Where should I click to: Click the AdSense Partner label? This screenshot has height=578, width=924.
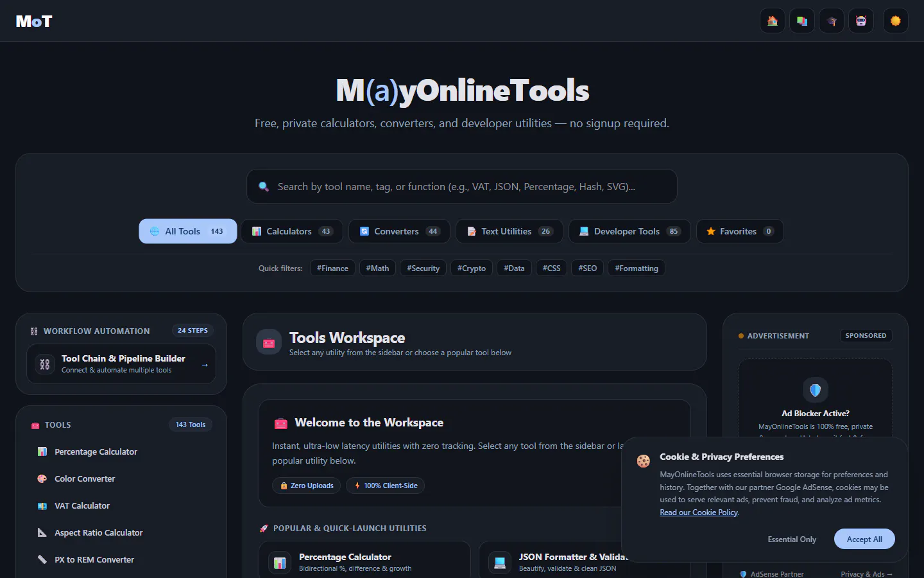coord(771,574)
